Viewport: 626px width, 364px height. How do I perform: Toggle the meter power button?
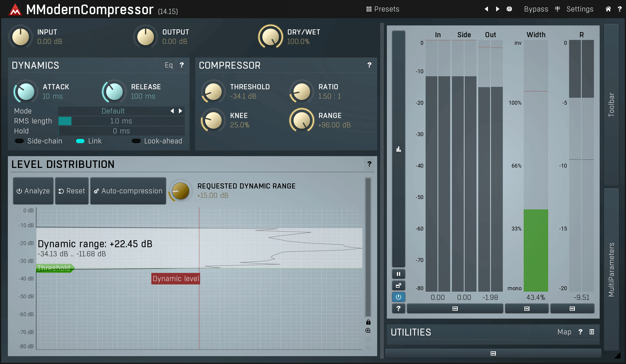[398, 297]
